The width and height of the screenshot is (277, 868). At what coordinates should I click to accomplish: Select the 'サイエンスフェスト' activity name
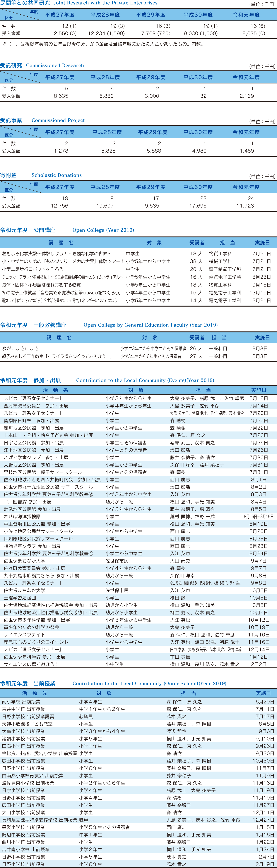[x=24, y=635]
